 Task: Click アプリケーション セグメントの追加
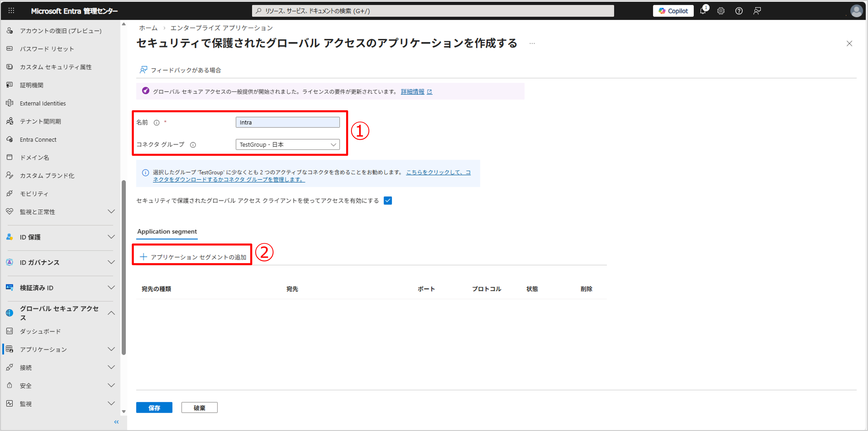pyautogui.click(x=193, y=257)
